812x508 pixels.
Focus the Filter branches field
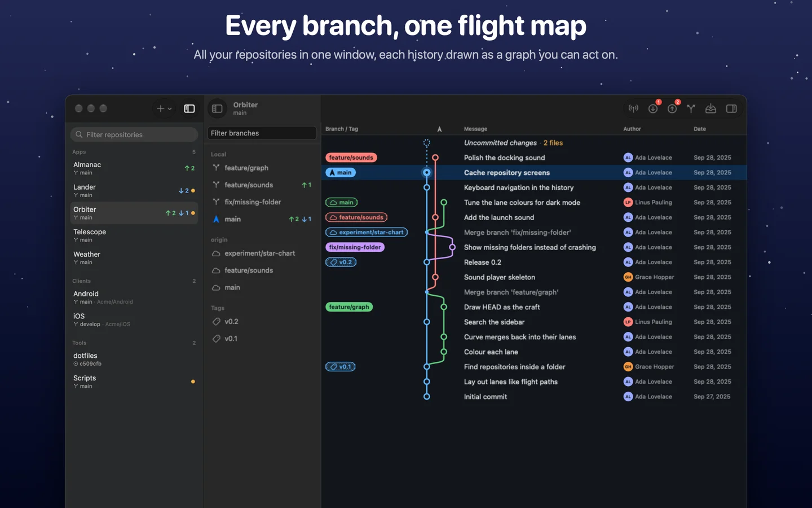[x=262, y=133]
